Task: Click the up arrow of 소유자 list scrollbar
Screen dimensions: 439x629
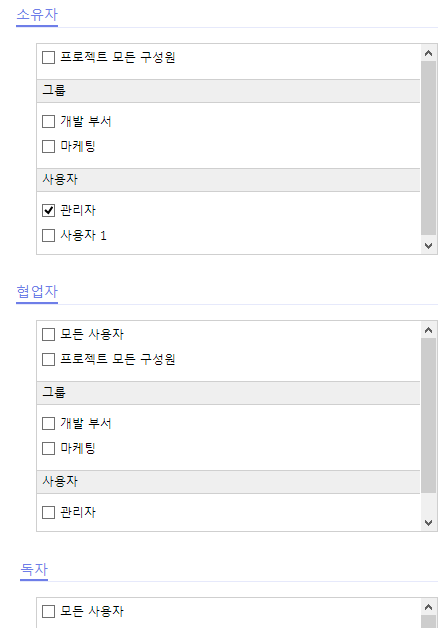Action: point(429,53)
